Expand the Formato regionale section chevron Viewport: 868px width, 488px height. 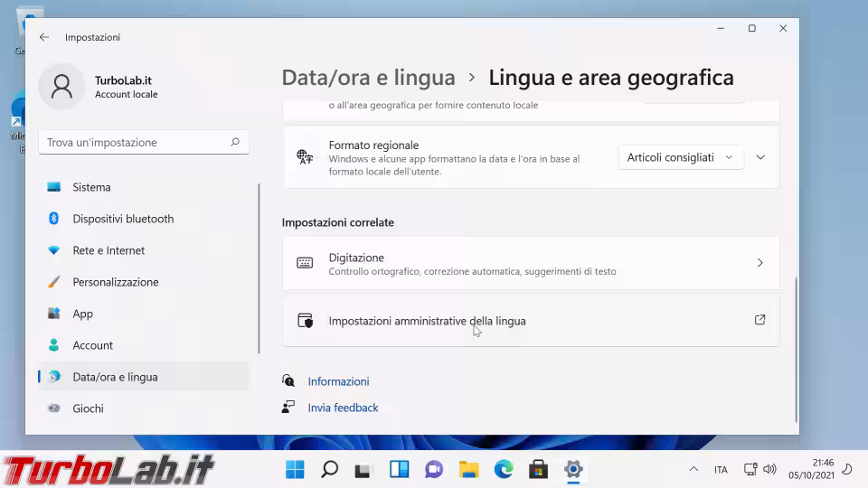[760, 157]
